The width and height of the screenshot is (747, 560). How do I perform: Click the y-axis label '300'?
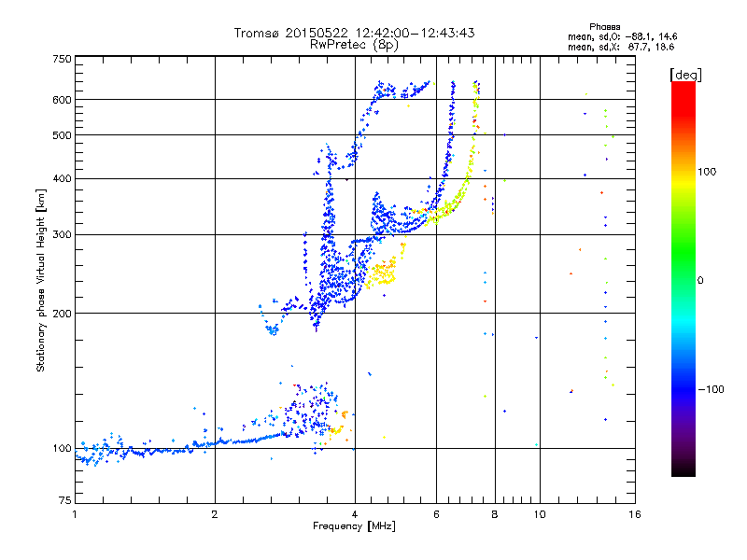[62, 234]
